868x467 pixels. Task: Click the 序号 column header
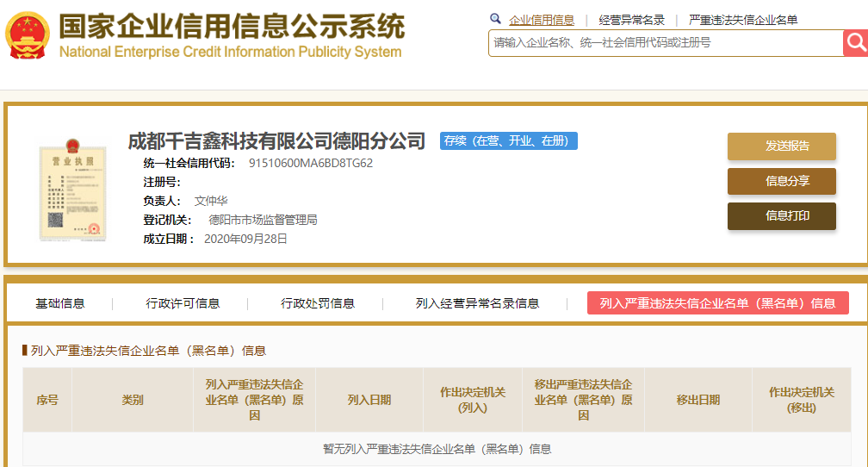47,400
